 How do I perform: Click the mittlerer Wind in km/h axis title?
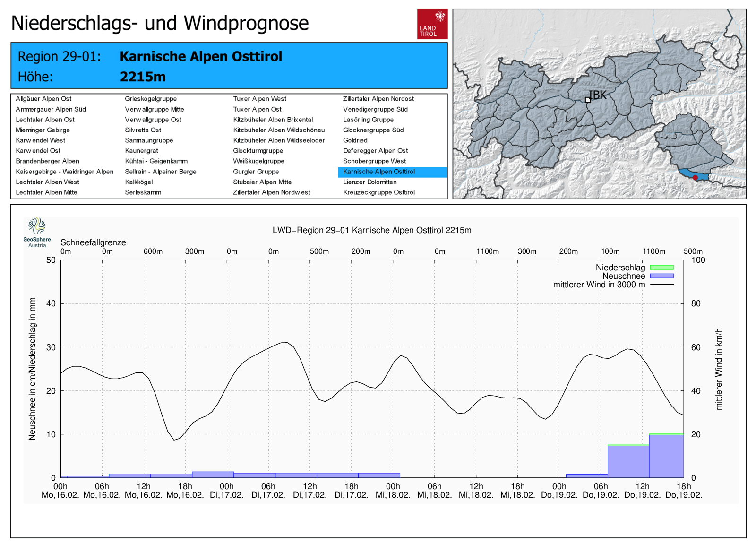point(719,369)
